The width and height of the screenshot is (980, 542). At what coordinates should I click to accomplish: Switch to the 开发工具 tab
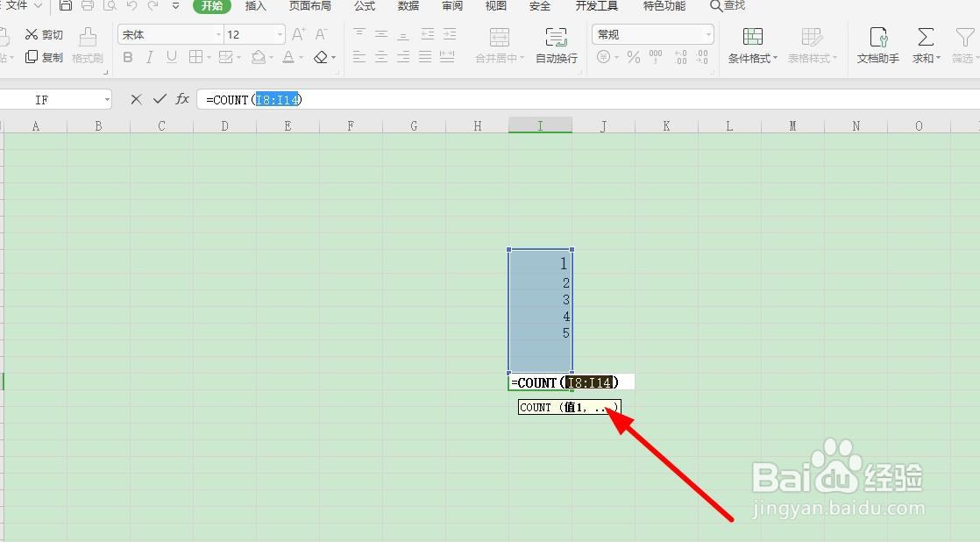pos(596,6)
